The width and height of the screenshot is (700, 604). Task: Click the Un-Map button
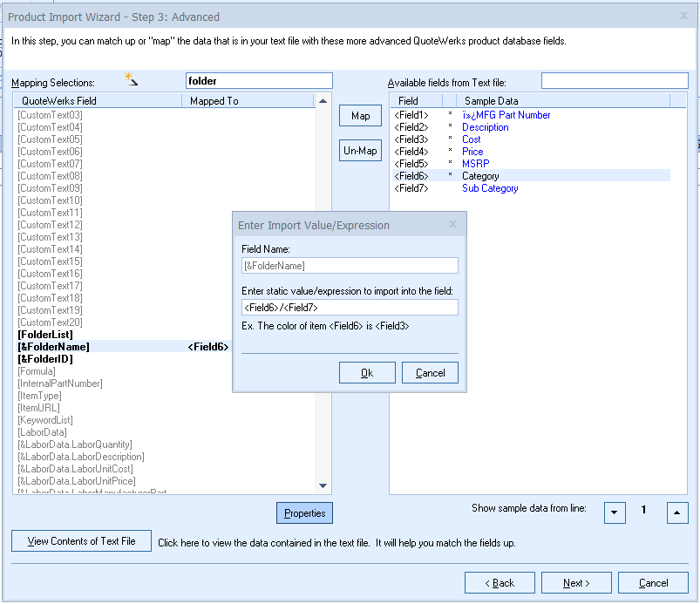360,151
